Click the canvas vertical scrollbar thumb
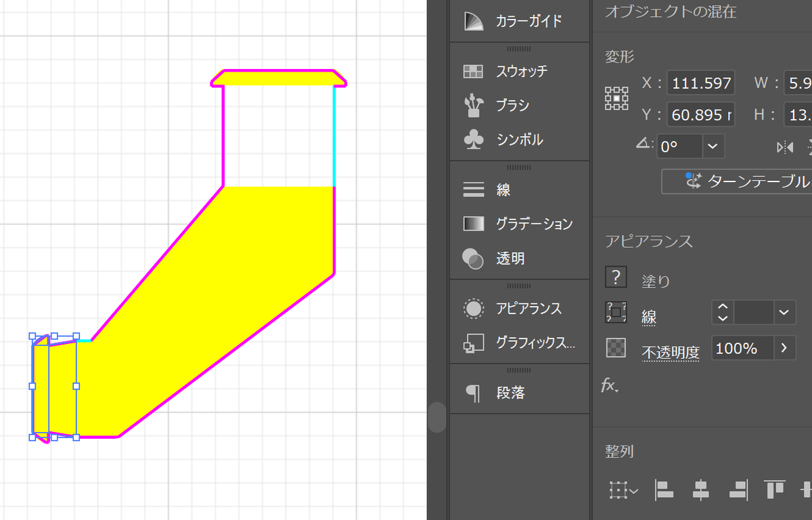The image size is (812, 520). 438,417
